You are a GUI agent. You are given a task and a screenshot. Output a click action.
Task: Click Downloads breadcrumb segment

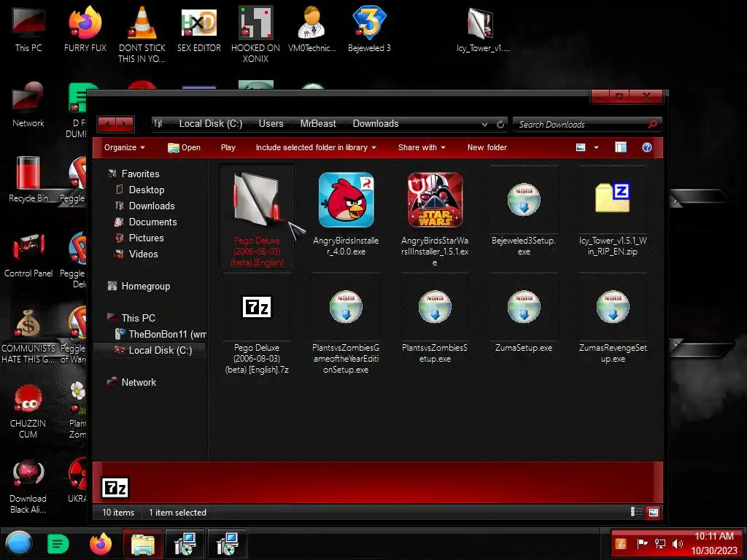tap(376, 124)
